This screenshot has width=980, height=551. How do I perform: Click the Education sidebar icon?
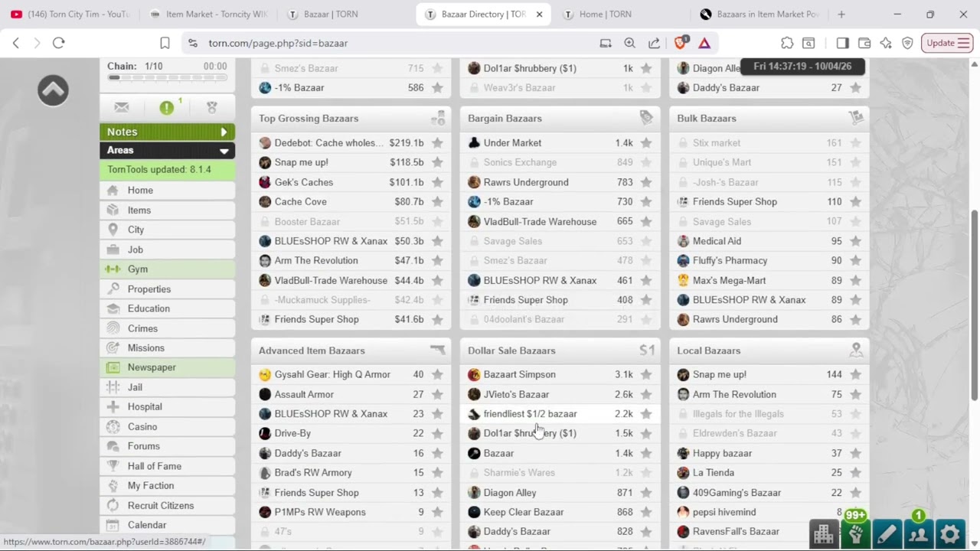click(113, 308)
